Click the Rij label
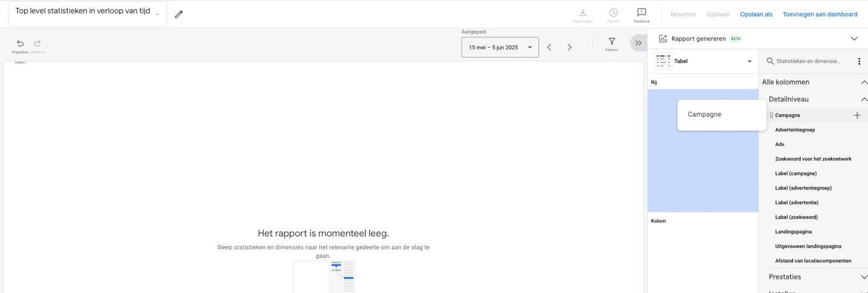The width and height of the screenshot is (868, 293). click(x=654, y=82)
